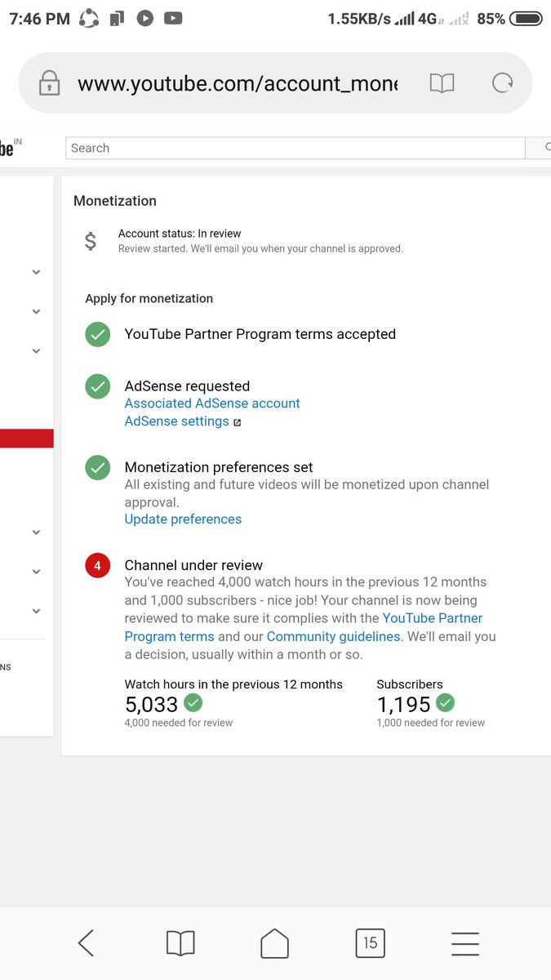551x980 pixels.
Task: Tap the external link icon after AdSense settings
Action: coord(238,422)
